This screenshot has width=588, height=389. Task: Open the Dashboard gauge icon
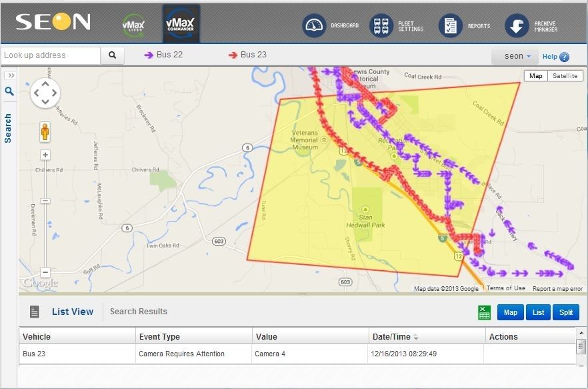[313, 26]
